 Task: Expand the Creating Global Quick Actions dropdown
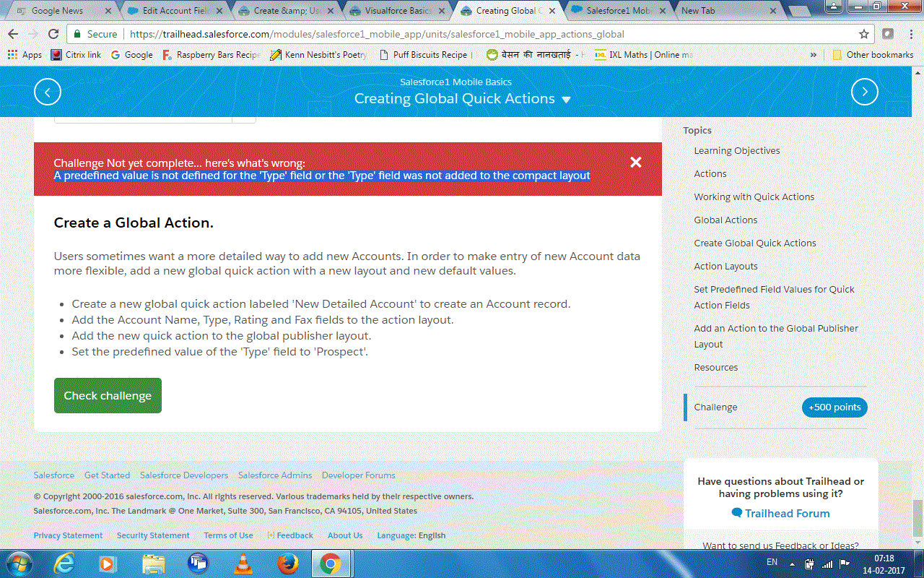(x=566, y=100)
